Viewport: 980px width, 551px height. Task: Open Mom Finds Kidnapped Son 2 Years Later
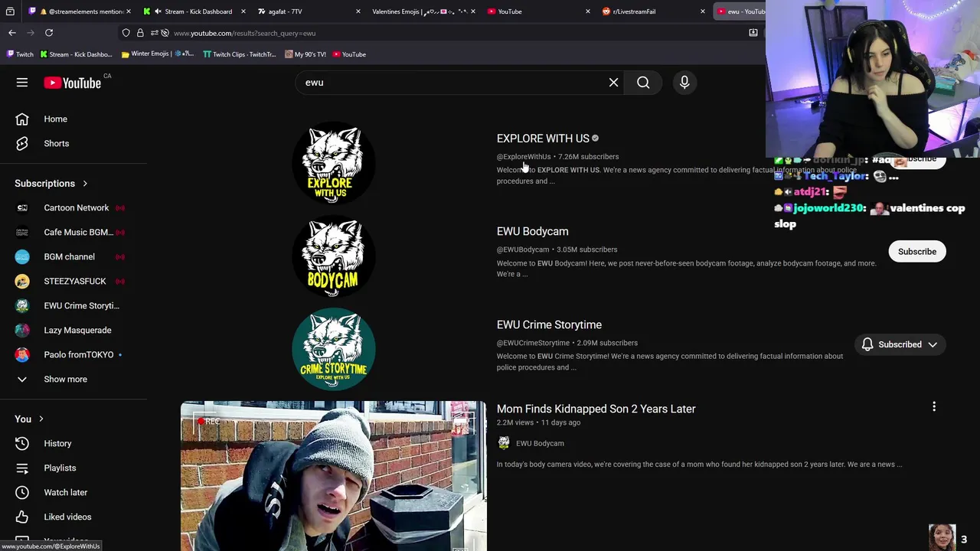coord(596,409)
